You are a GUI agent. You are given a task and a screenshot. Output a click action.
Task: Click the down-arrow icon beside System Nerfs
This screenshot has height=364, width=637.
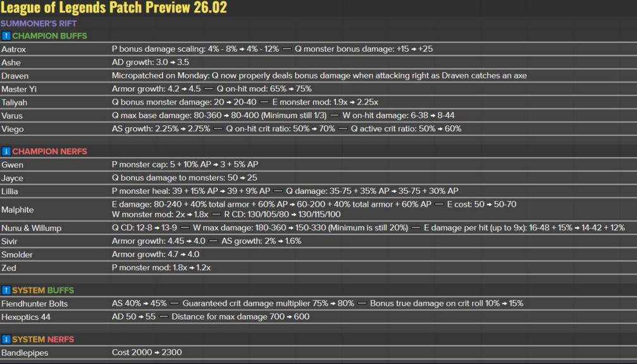(6, 339)
